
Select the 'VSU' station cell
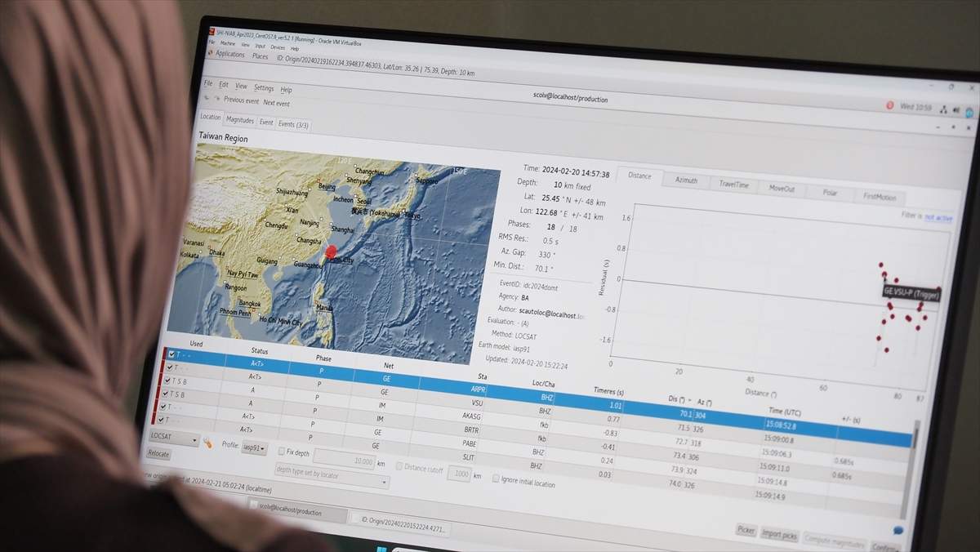point(478,402)
